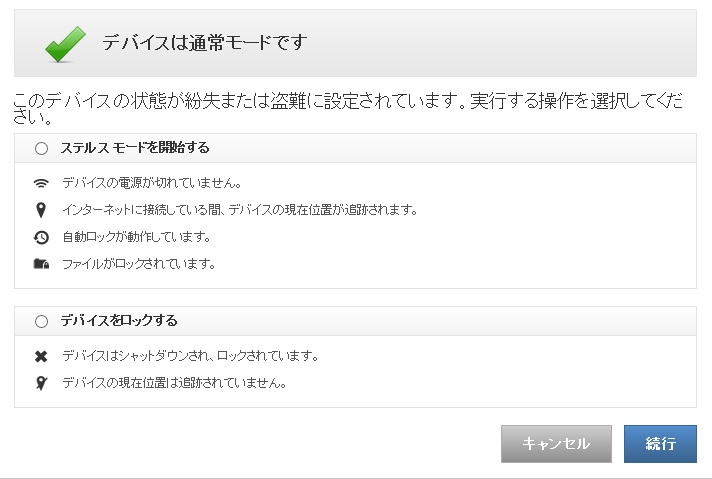This screenshot has width=712, height=479.
Task: Click the デバイスをロックする option label
Action: [x=119, y=321]
